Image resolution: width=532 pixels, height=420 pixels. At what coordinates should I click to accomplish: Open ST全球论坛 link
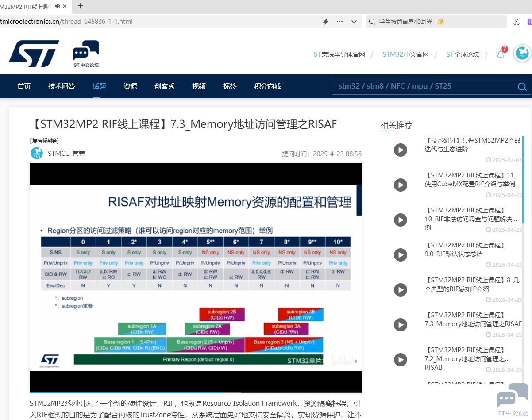(x=463, y=54)
